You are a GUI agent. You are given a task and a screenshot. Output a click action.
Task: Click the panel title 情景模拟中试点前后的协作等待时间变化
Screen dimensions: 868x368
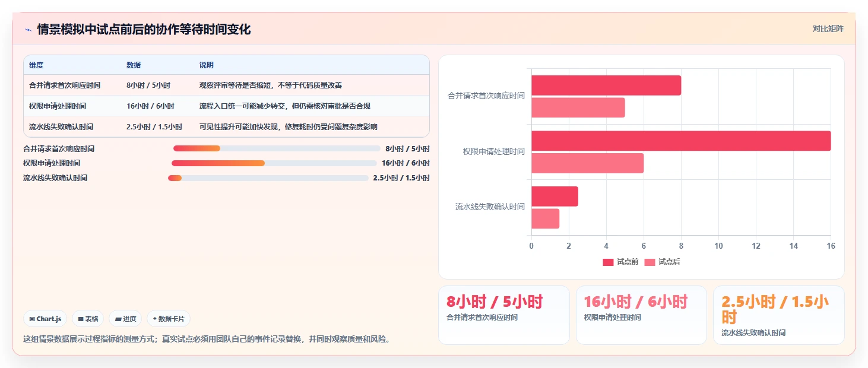(x=144, y=29)
